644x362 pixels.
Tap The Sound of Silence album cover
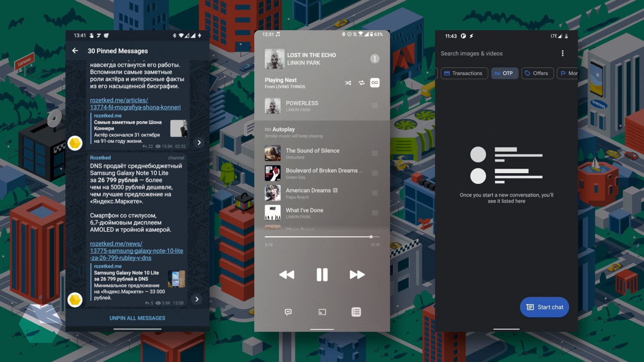click(273, 154)
